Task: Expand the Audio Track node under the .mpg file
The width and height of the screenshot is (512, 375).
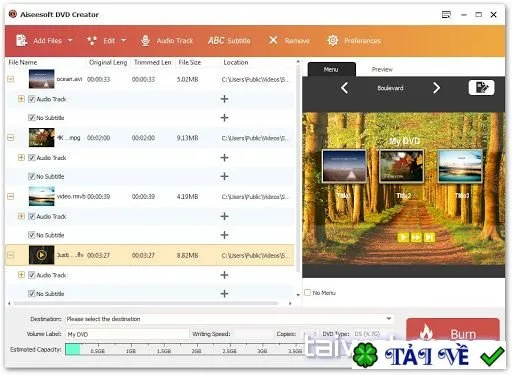Action: 21,158
